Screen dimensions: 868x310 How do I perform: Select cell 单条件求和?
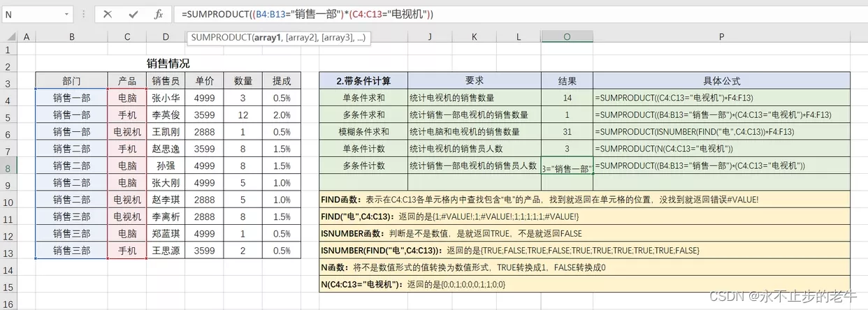363,98
